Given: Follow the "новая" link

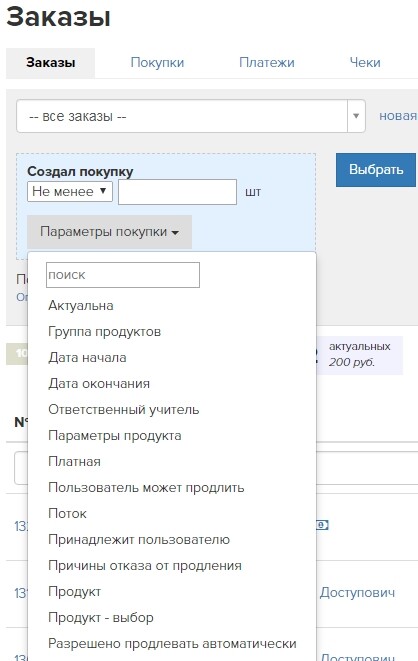Looking at the screenshot, I should [x=398, y=116].
